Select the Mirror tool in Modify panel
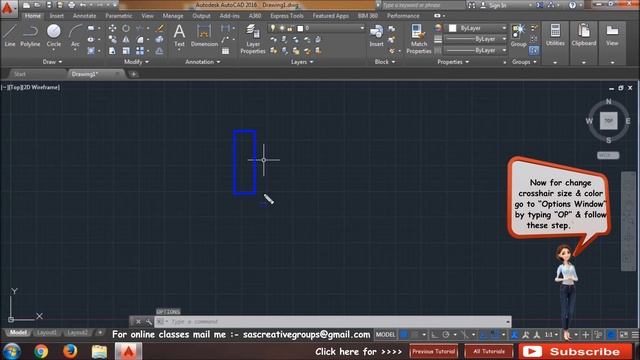This screenshot has width=640, height=360. [126, 40]
